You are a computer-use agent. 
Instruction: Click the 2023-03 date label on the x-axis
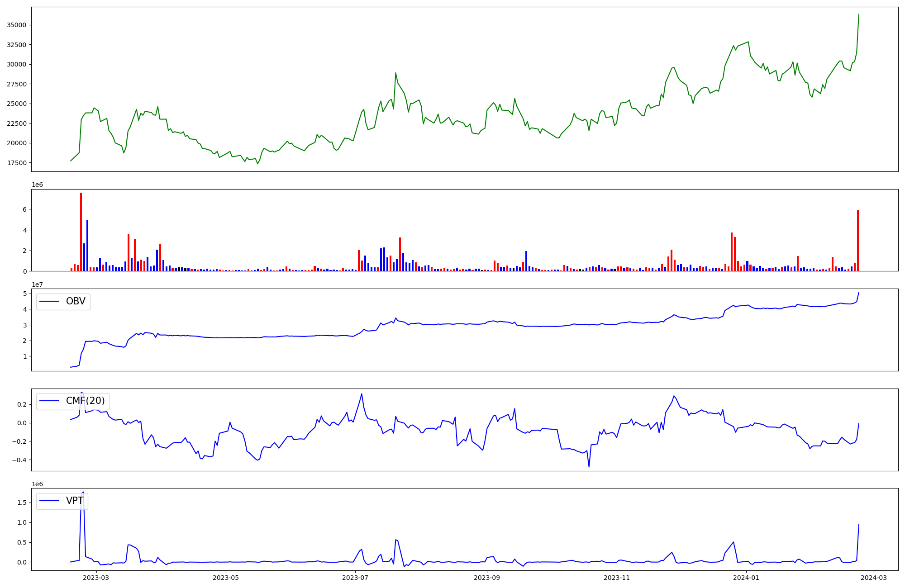click(x=96, y=578)
